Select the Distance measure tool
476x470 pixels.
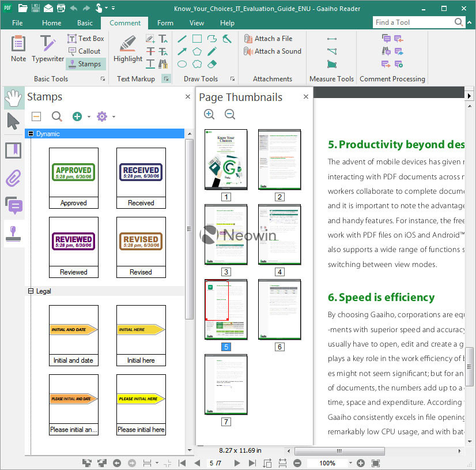point(332,39)
